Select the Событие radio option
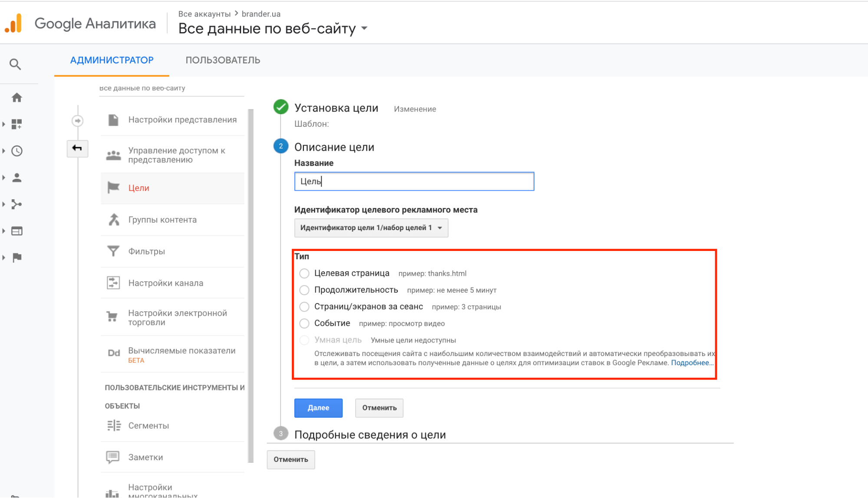 click(x=304, y=323)
